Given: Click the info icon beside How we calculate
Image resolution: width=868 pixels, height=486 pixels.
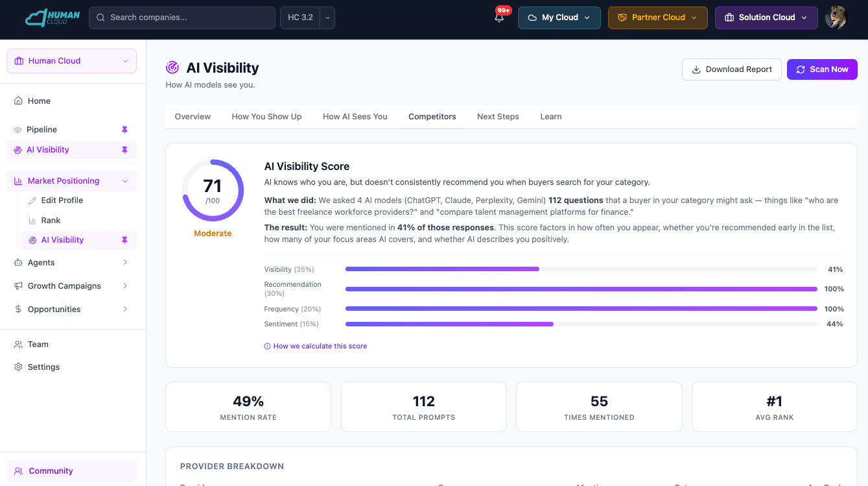Looking at the screenshot, I should tap(267, 346).
